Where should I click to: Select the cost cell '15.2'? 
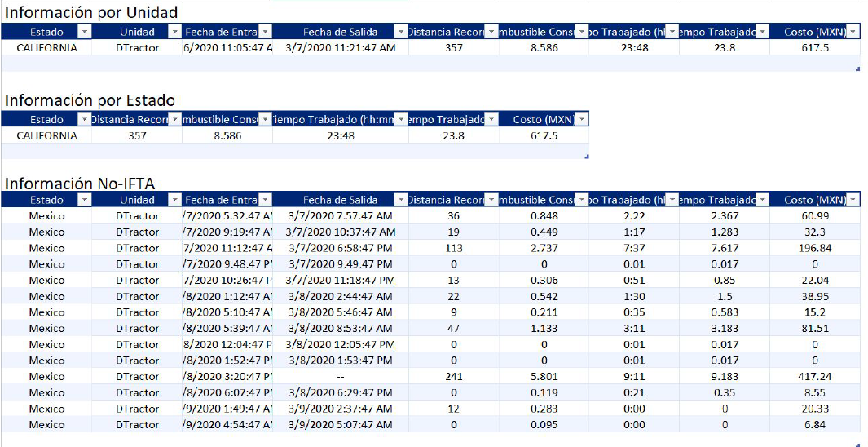(x=815, y=312)
